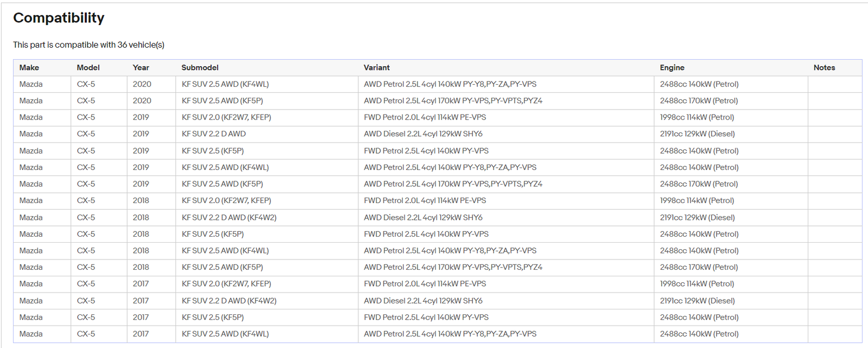Click 'KF SUV 2.5 AWD (KF5P)' in 2020 row

[222, 101]
